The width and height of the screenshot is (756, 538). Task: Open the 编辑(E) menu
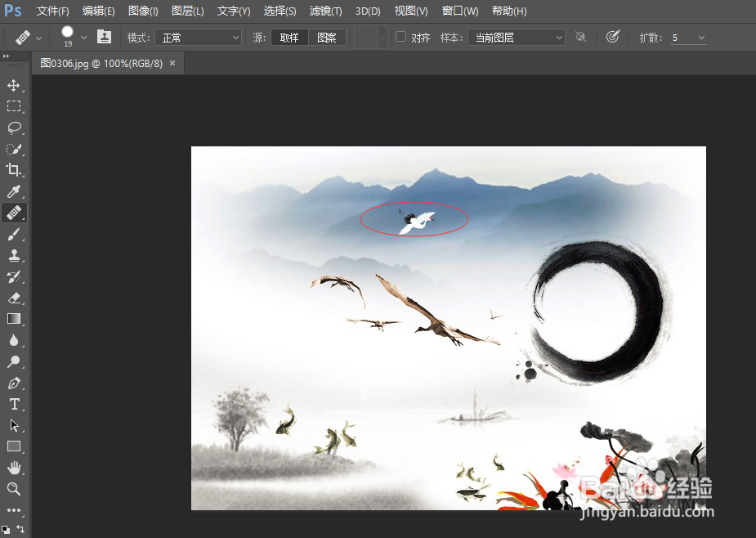tap(99, 11)
